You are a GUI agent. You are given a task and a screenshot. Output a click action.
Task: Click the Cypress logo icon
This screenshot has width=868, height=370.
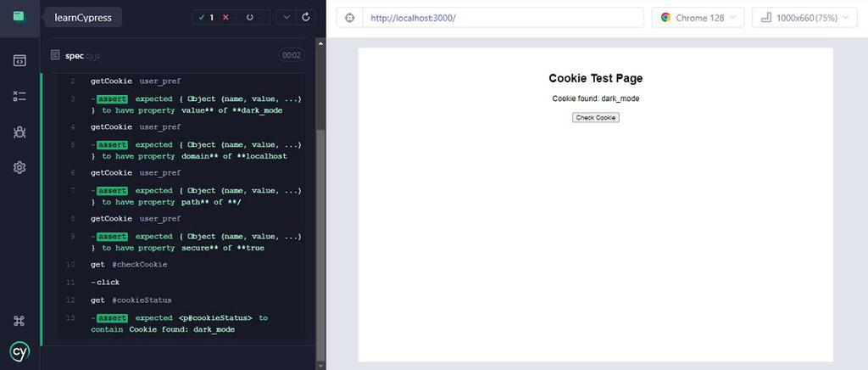(x=19, y=351)
